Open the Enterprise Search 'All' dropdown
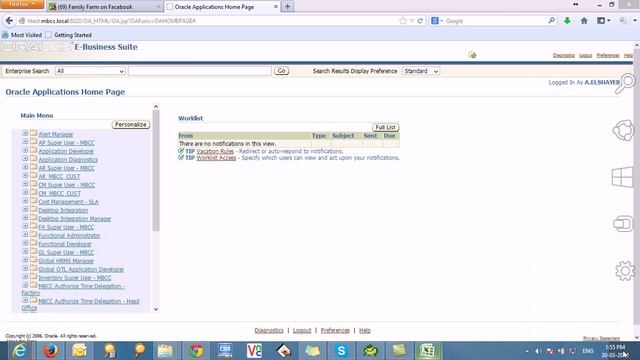The width and height of the screenshot is (640, 360). (x=90, y=71)
